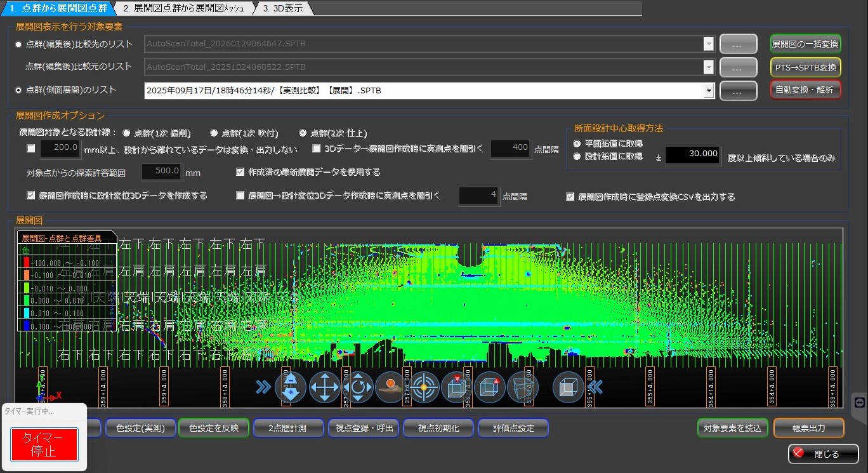Click the target crosshair center icon

click(x=424, y=387)
